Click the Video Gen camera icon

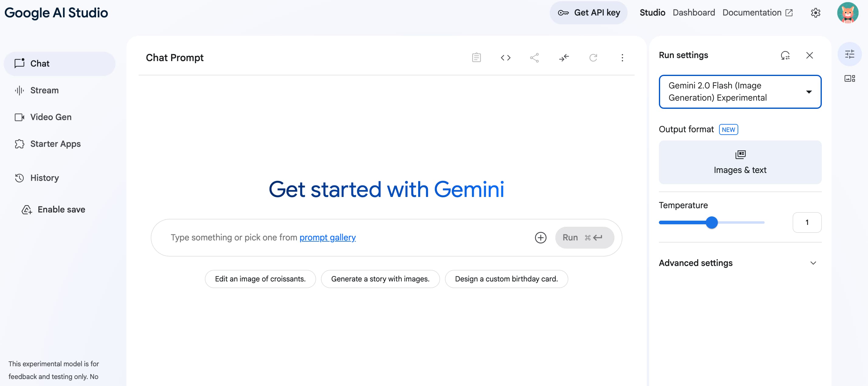click(19, 117)
